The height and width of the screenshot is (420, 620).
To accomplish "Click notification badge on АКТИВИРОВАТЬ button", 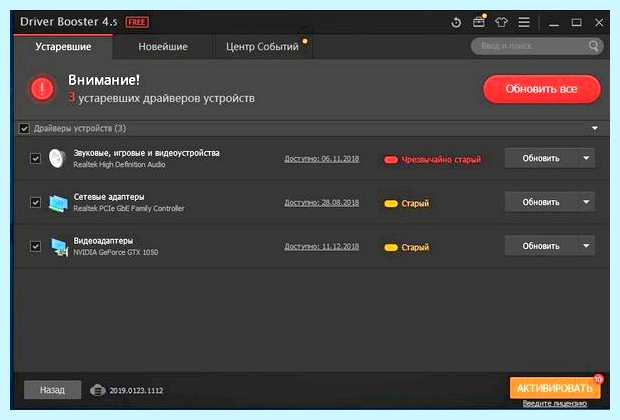I will (x=598, y=378).
